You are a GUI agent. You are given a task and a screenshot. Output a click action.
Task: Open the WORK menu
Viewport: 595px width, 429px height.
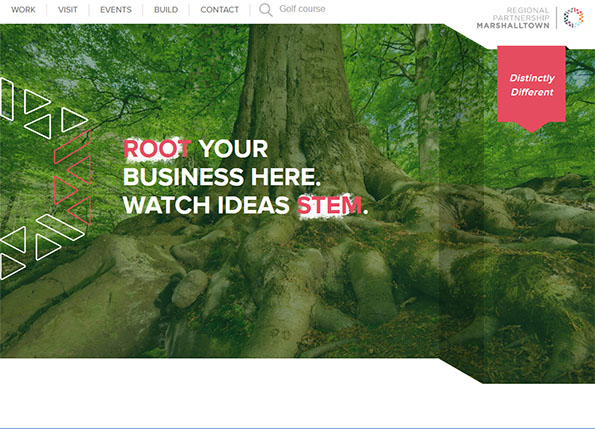(x=23, y=10)
